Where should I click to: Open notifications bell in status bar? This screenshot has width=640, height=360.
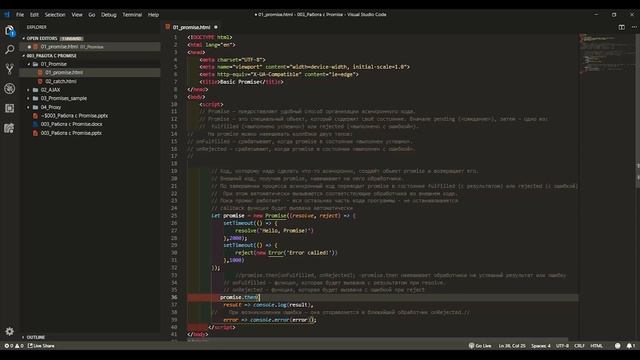coord(631,346)
